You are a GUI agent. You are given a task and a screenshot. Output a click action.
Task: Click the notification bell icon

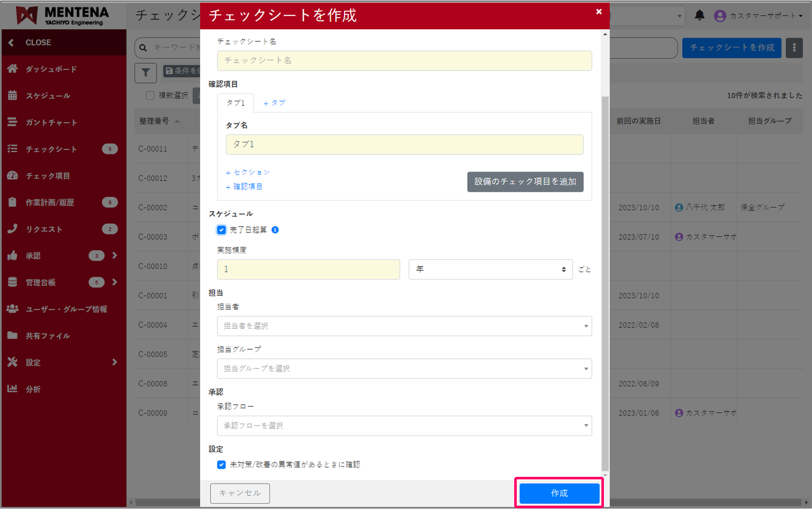click(699, 15)
